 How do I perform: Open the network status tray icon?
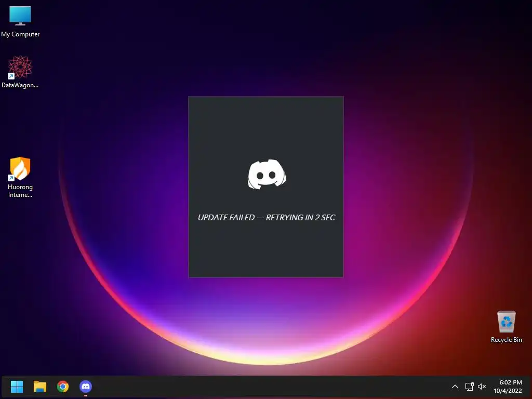(x=469, y=387)
